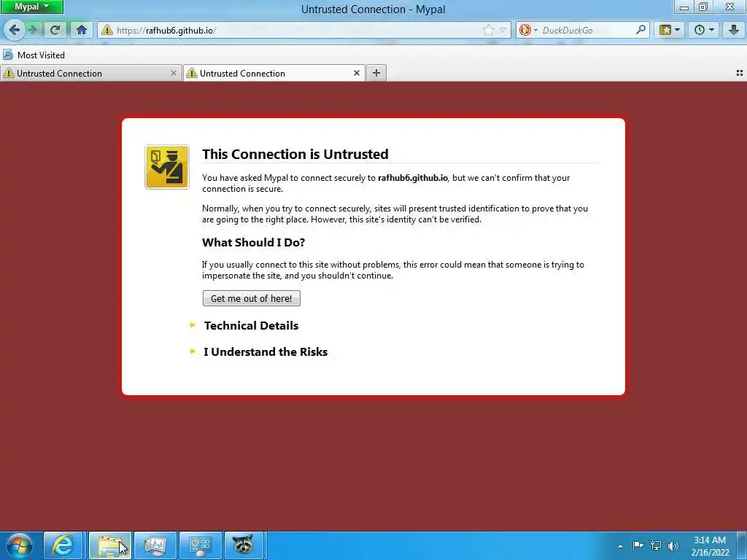Click the What Should I Do? heading
This screenshot has width=747, height=560.
(x=253, y=242)
